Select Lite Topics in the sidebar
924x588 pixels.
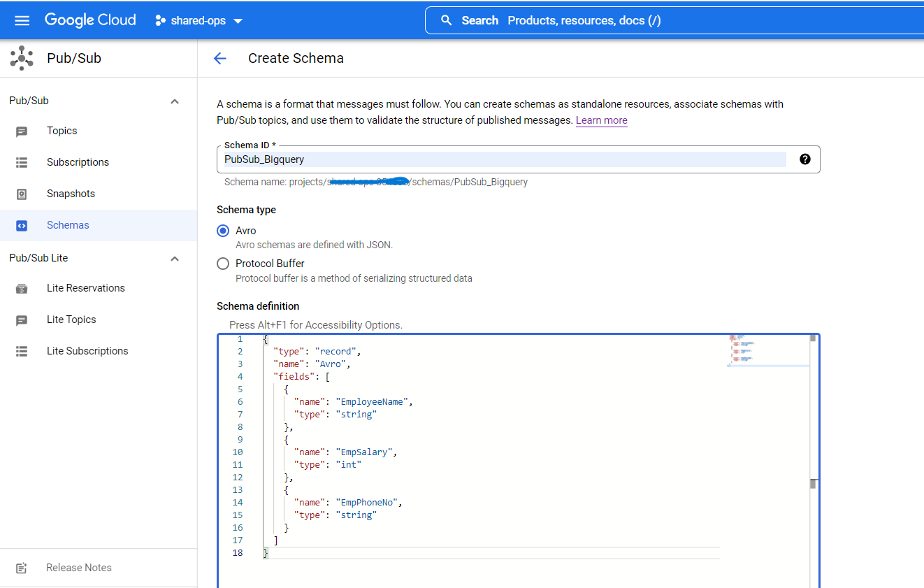click(x=71, y=319)
